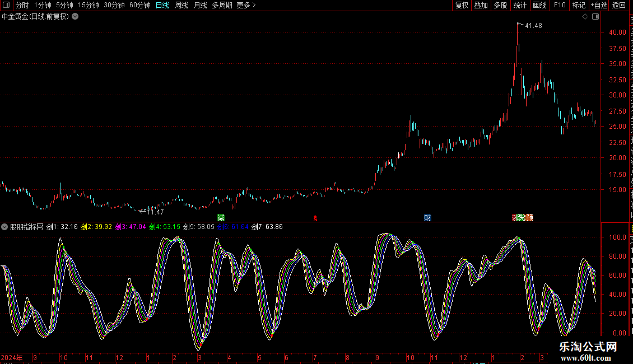Click the 0.00 indicator axis label
633x364 pixels.
point(620,333)
